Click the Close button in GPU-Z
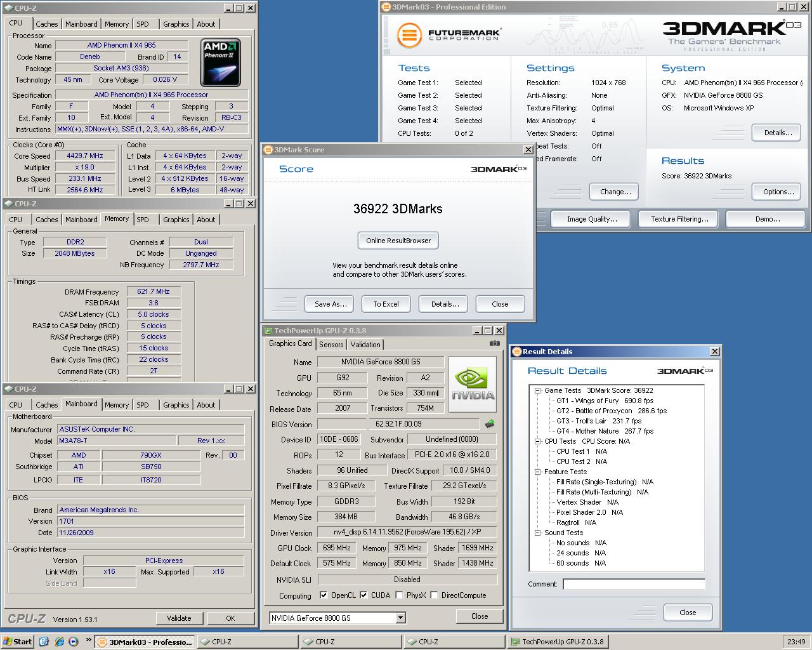Viewport: 812px width, 650px height. point(480,616)
